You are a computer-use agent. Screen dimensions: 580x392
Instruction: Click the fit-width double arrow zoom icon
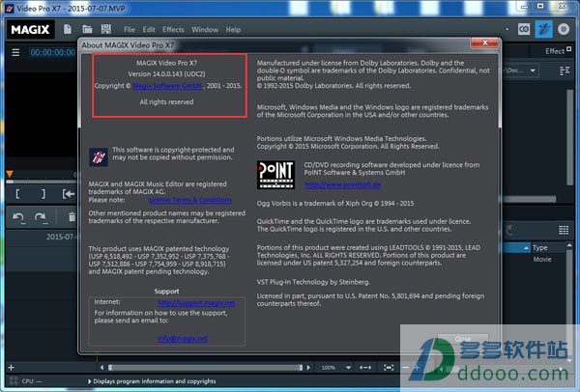365,367
